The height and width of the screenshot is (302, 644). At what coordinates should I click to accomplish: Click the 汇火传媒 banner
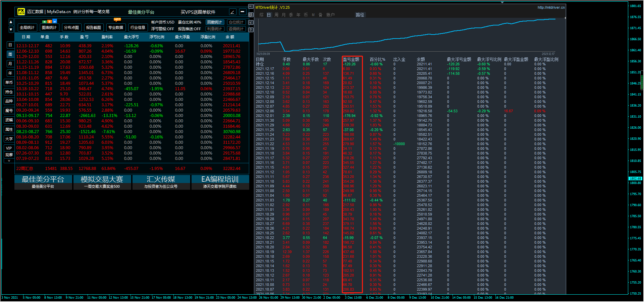[161, 182]
